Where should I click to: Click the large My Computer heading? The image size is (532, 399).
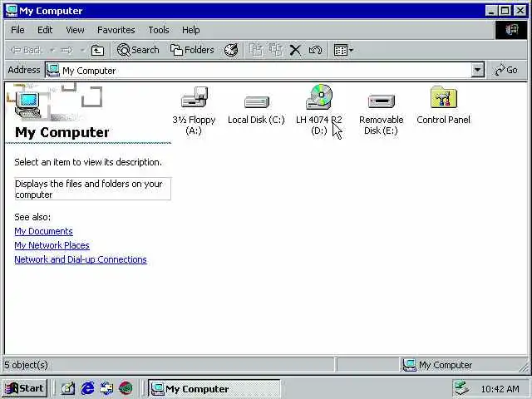[62, 132]
